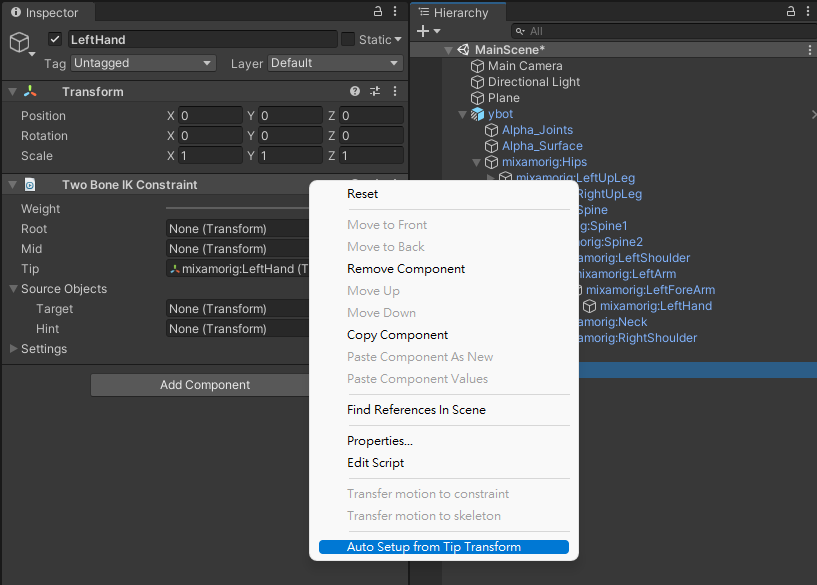The height and width of the screenshot is (585, 817).
Task: Open the Transform component's three-dot menu
Action: [x=395, y=92]
